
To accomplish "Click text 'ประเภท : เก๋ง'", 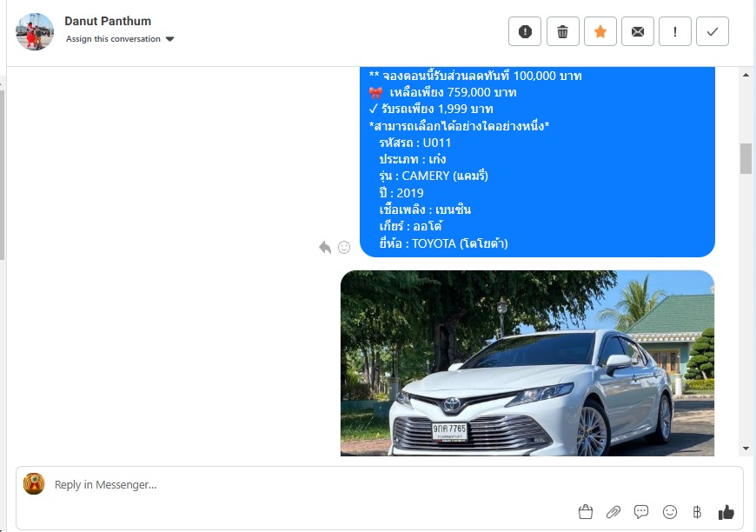I will (x=412, y=159).
